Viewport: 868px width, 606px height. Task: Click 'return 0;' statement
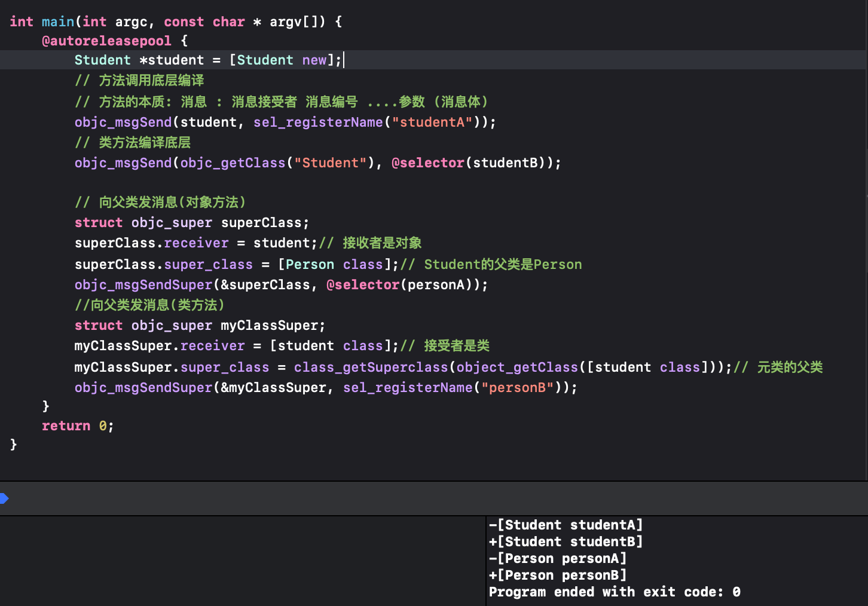tap(78, 426)
